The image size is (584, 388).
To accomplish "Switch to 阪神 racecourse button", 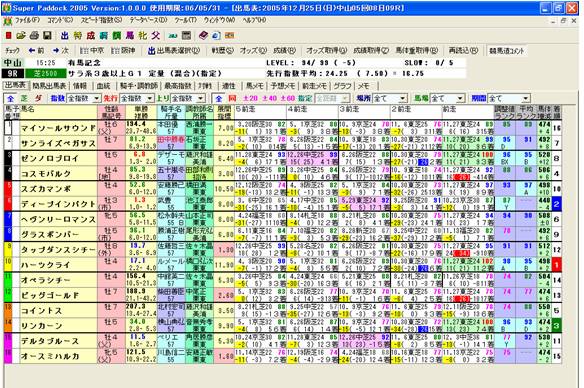I will (x=123, y=50).
